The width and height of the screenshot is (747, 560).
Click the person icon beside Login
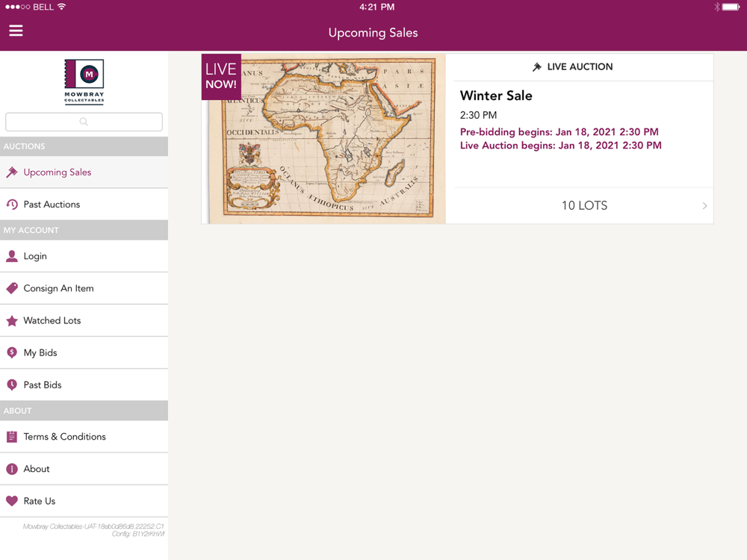(12, 256)
